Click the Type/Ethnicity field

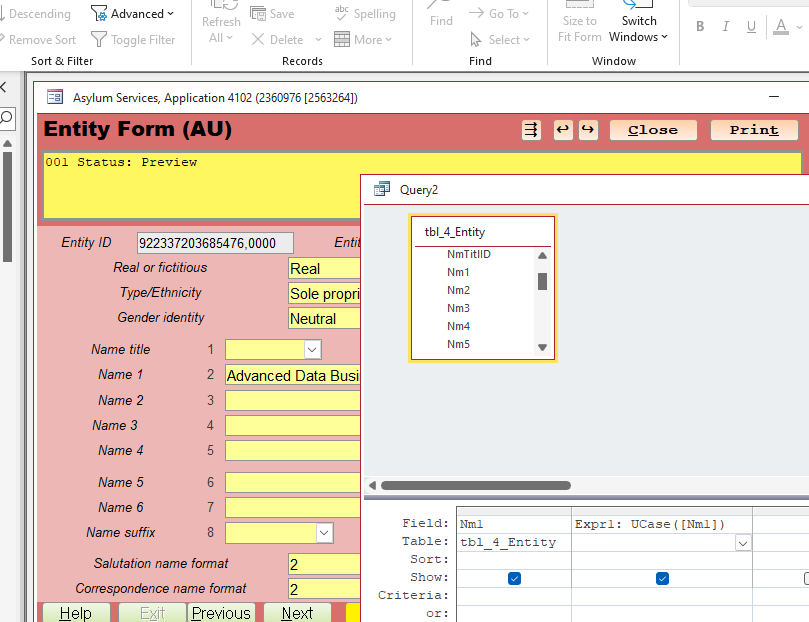pyautogui.click(x=324, y=293)
